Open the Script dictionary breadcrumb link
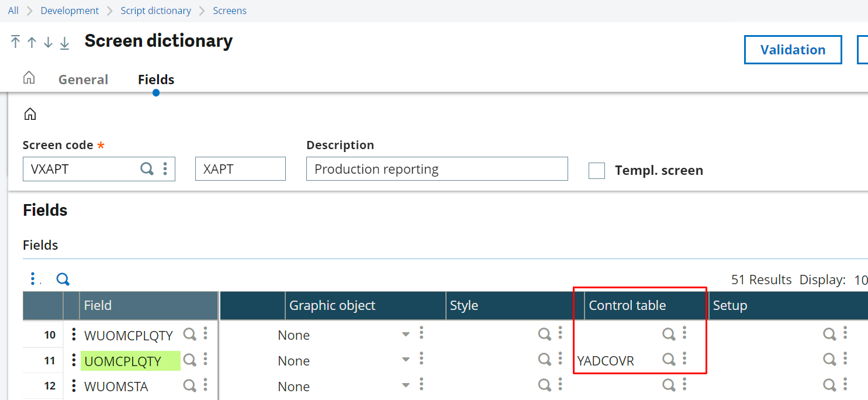The height and width of the screenshot is (400, 868). click(155, 11)
